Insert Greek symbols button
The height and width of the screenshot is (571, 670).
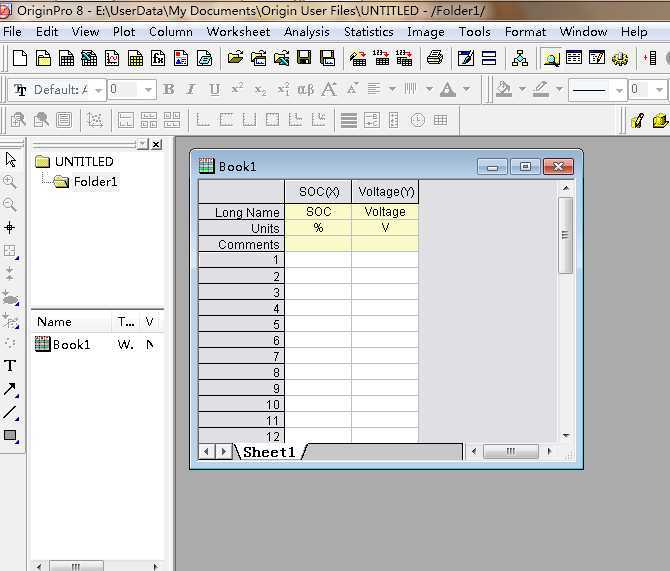tap(306, 89)
